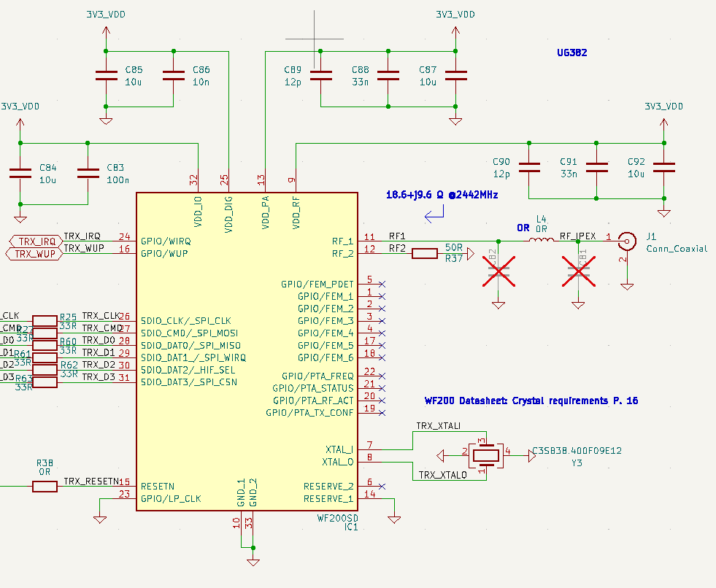Open the RF_IPEX net label
The image size is (716, 588).
point(577,236)
